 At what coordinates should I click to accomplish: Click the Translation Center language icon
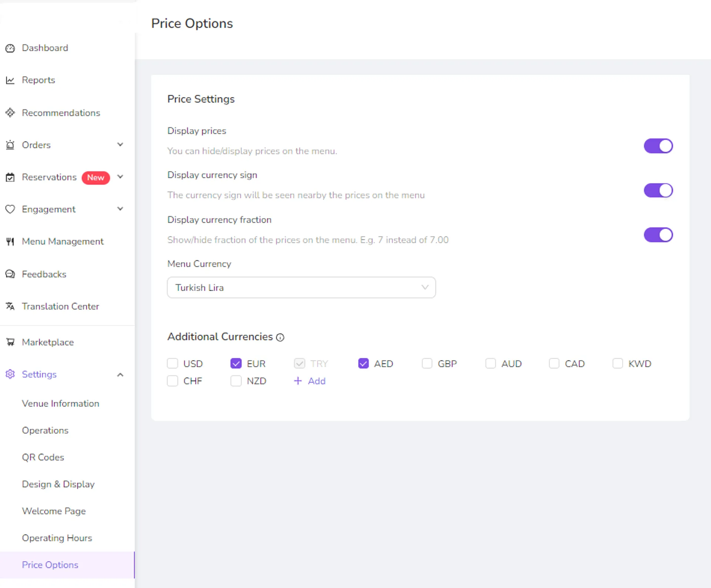(10, 306)
